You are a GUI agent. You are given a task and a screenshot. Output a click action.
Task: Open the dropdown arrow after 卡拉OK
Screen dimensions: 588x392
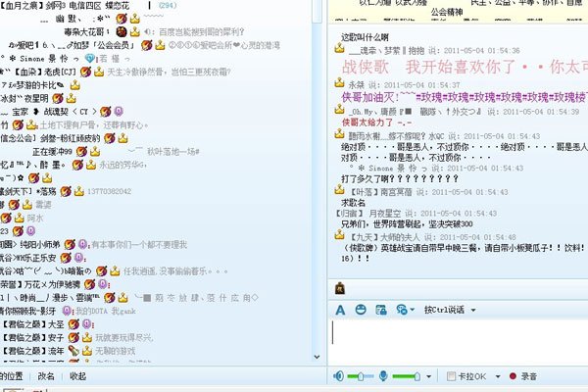[x=498, y=376]
